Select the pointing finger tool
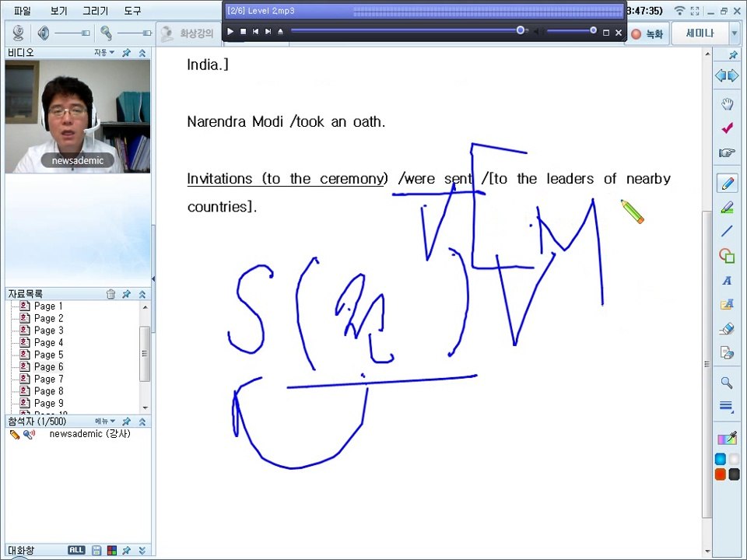Screen dimensions: 747x560 coord(727,153)
